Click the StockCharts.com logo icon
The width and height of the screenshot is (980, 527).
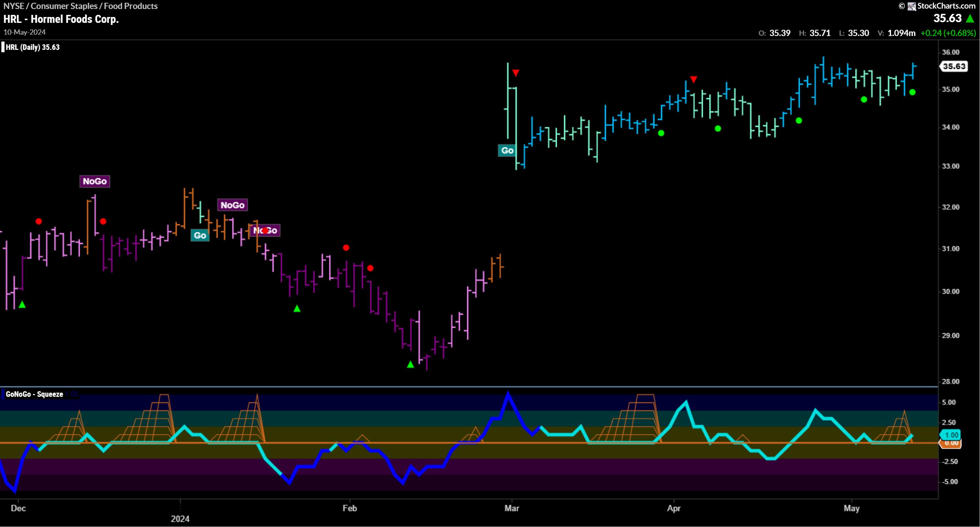(x=911, y=7)
